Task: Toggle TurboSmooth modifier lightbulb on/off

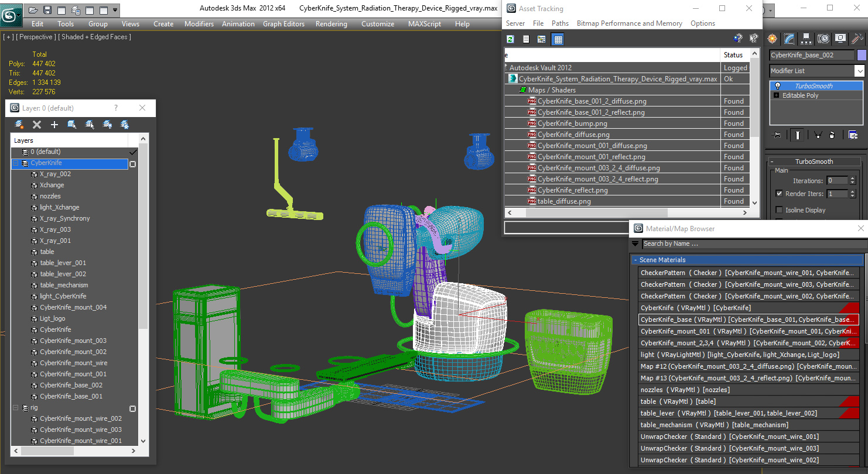Action: [x=778, y=86]
